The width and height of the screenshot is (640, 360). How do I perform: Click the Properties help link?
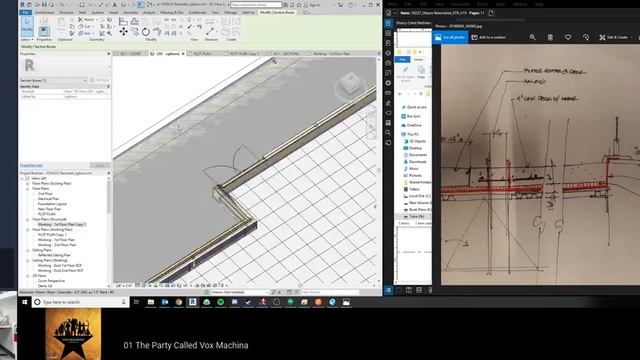click(31, 165)
